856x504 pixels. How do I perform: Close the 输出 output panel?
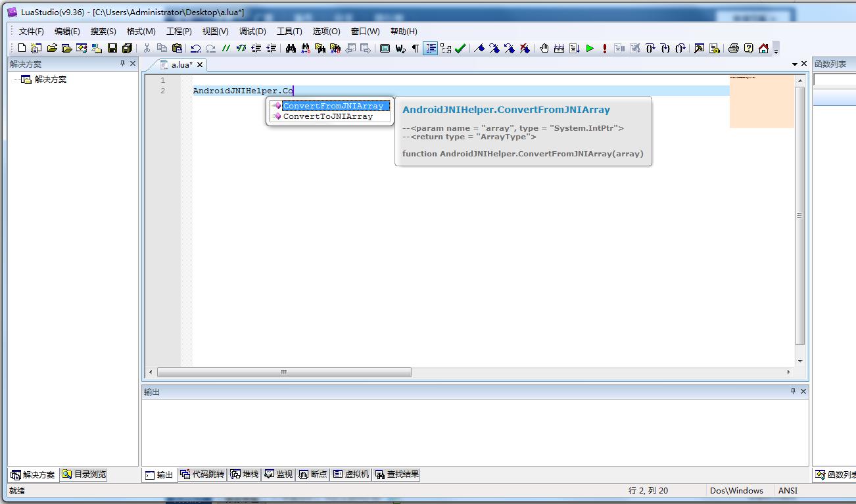[x=803, y=391]
